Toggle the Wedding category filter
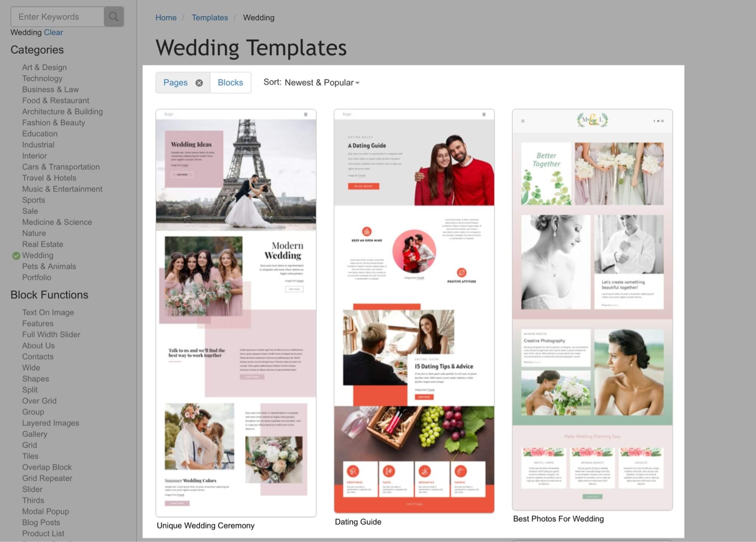This screenshot has height=542, width=756. pyautogui.click(x=37, y=255)
